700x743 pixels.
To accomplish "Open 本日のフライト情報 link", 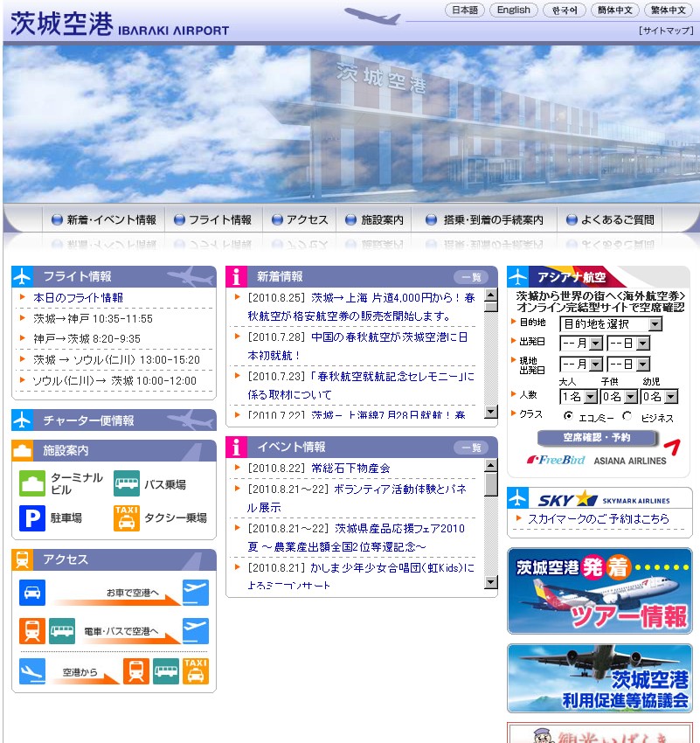I will [x=78, y=297].
